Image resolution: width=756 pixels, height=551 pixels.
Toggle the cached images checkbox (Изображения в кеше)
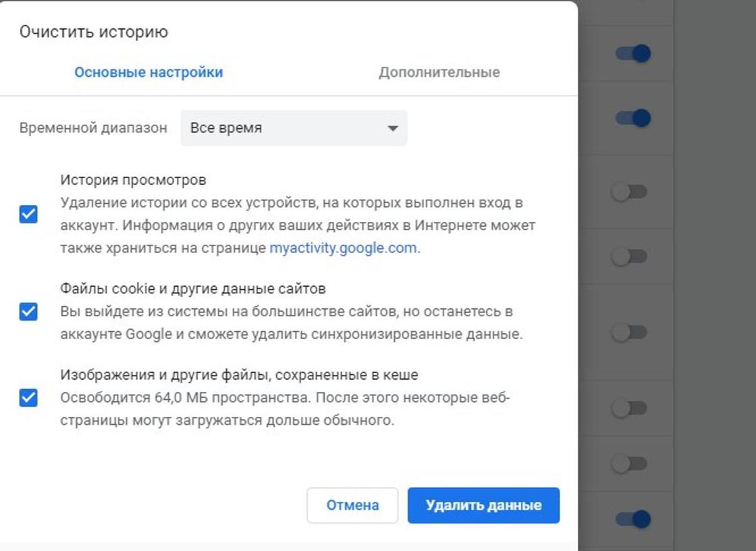[28, 398]
